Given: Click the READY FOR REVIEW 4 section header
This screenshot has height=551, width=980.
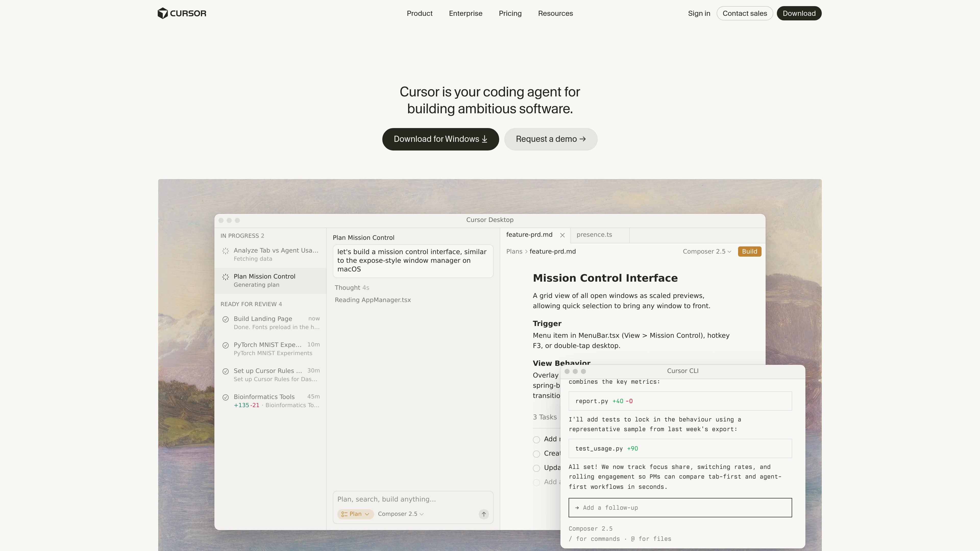Looking at the screenshot, I should [x=251, y=304].
